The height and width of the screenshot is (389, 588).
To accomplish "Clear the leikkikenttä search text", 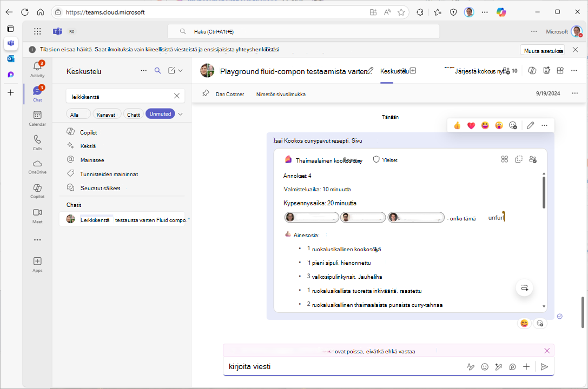I will (x=177, y=96).
